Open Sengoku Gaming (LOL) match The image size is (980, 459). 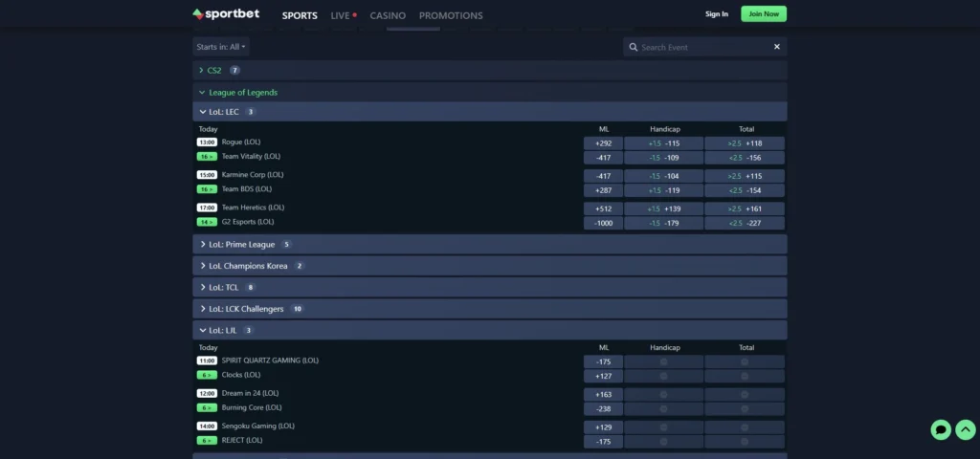[x=258, y=426]
